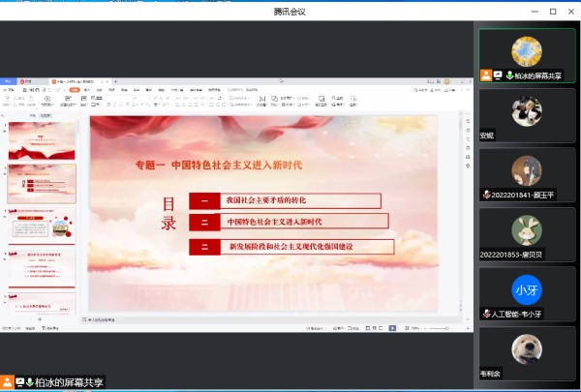Maximize the Tencent Meeting window
The image size is (581, 392).
(552, 11)
